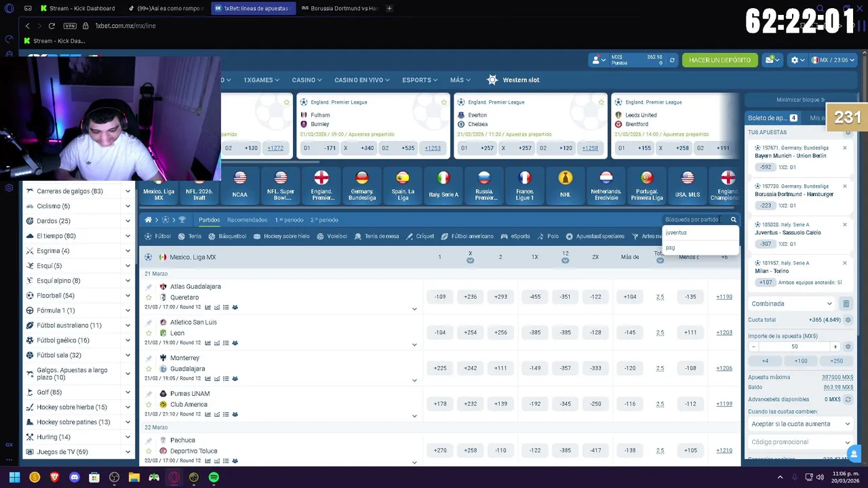The image size is (868, 488).
Task: Open Spain La Liga league tile
Action: (x=403, y=185)
